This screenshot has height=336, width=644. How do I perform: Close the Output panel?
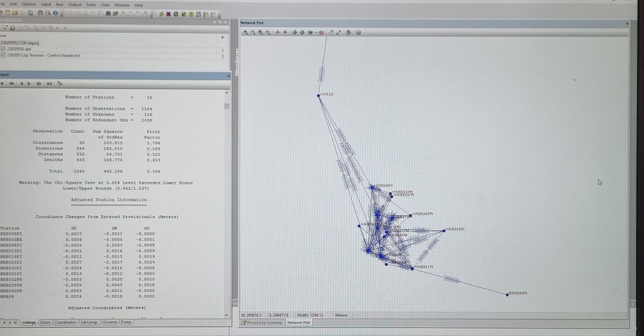pos(229,76)
